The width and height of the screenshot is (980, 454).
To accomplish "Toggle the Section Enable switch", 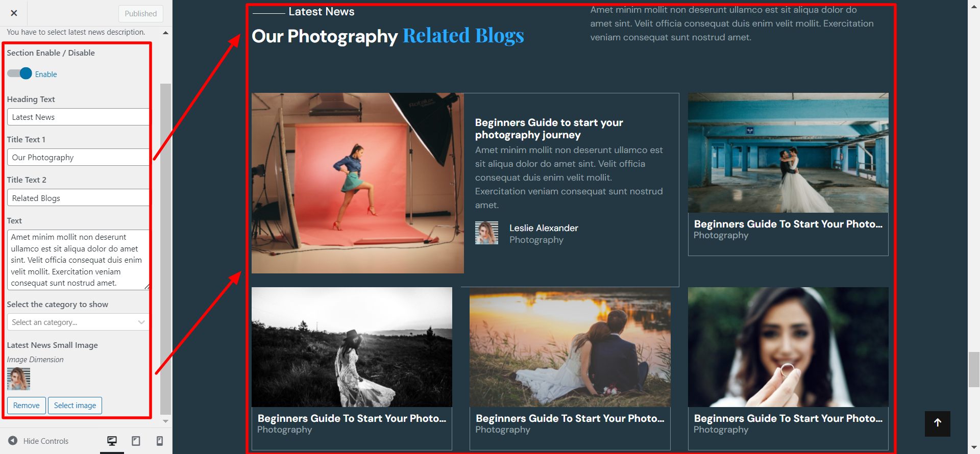I will click(x=20, y=73).
